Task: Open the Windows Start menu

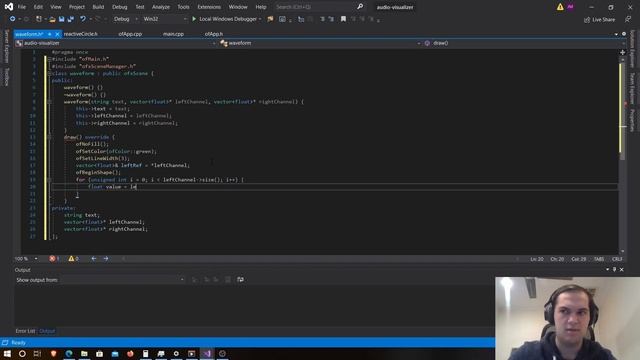Action: 7,353
